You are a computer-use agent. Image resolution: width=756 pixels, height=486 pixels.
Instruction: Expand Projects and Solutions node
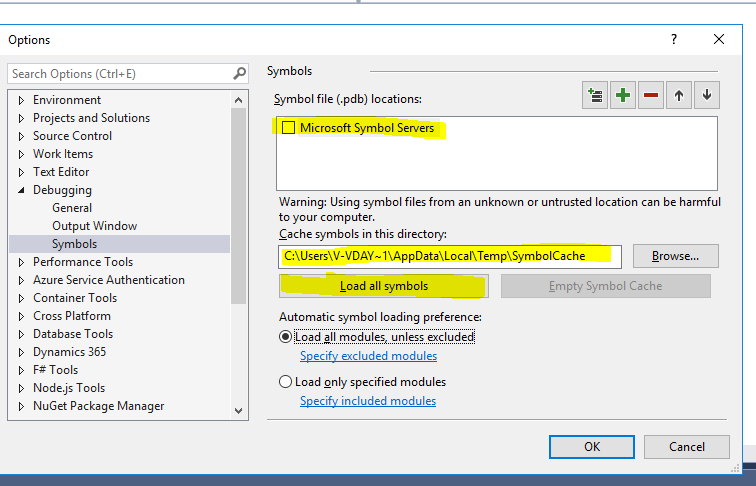point(21,118)
